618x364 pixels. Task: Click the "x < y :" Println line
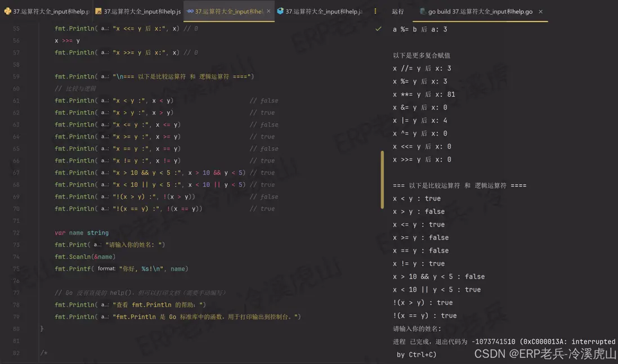tap(114, 101)
